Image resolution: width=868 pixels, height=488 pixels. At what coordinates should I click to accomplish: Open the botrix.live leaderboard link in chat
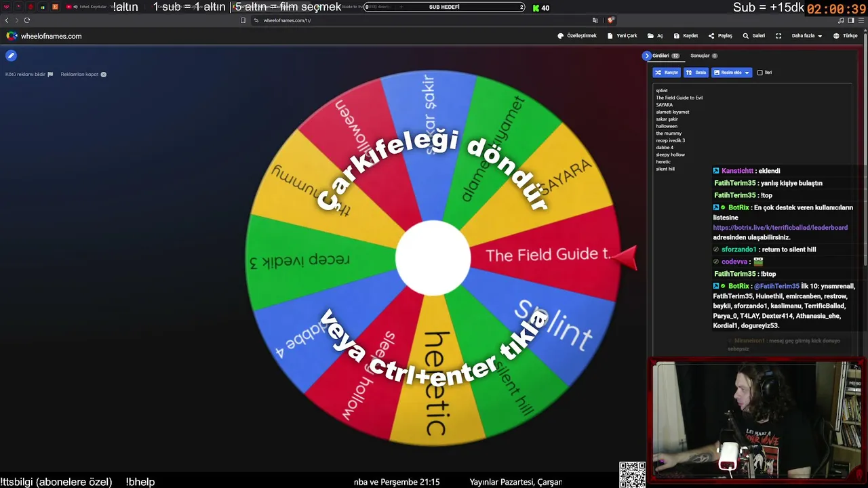click(781, 228)
